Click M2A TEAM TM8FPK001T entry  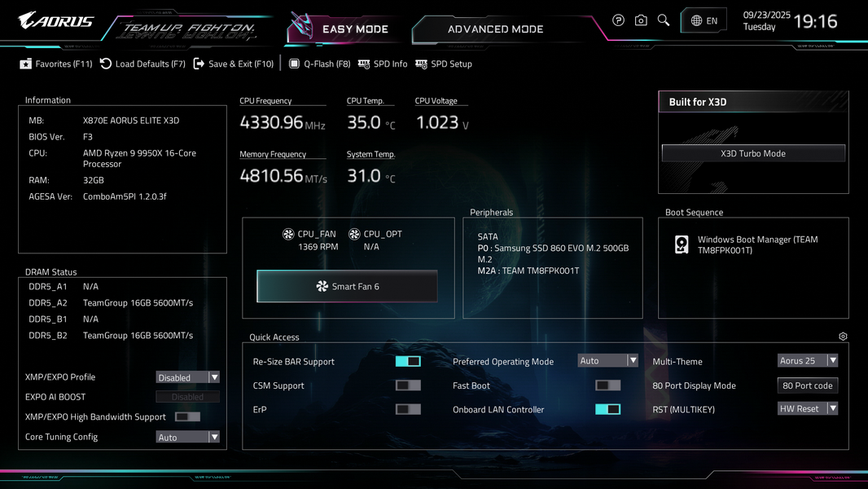point(528,271)
